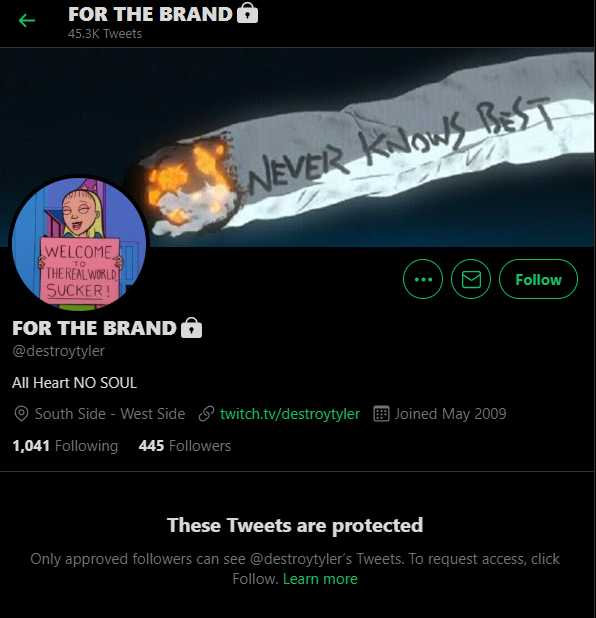Open the 1,041 Following list
The width and height of the screenshot is (596, 618).
[x=65, y=446]
